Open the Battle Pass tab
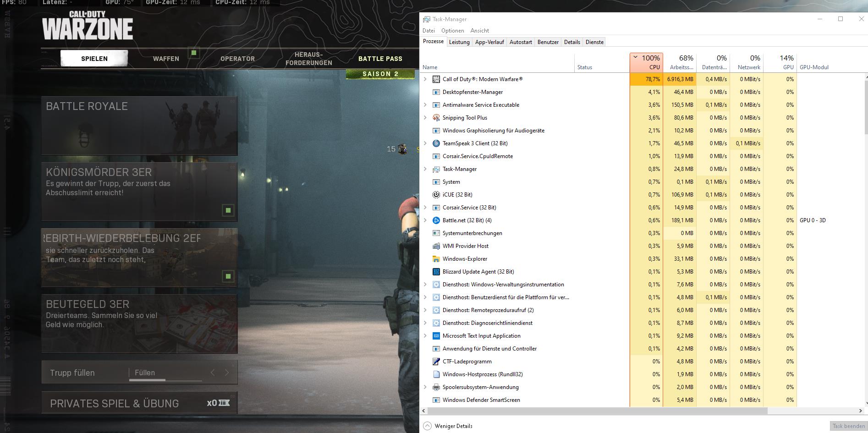The height and width of the screenshot is (433, 868). point(380,59)
